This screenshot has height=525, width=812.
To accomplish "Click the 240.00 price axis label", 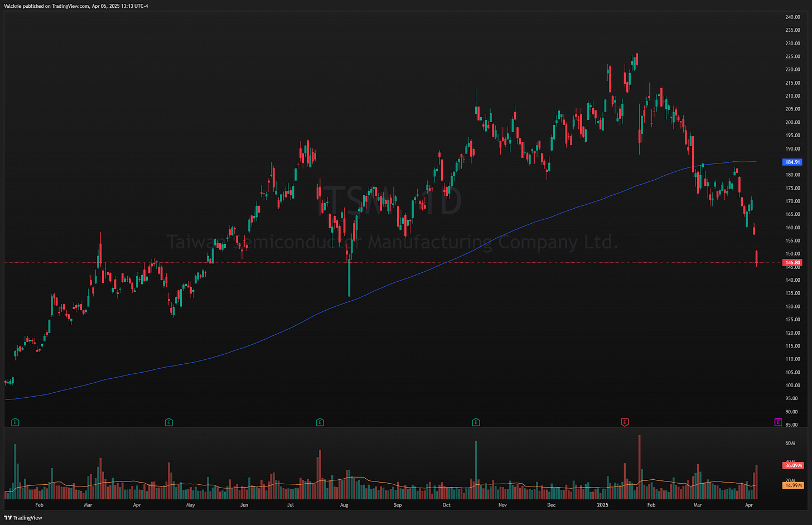I will 792,17.
